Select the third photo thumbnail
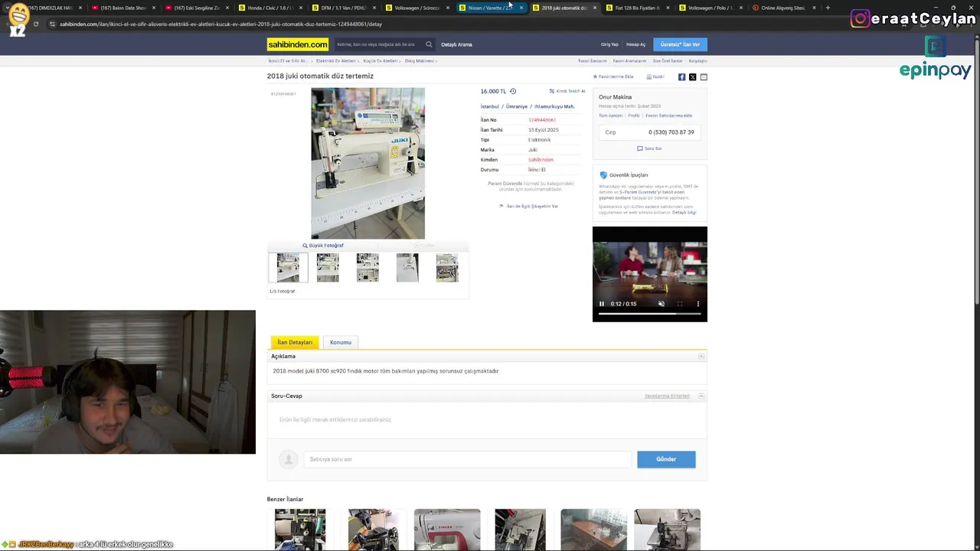 (367, 268)
